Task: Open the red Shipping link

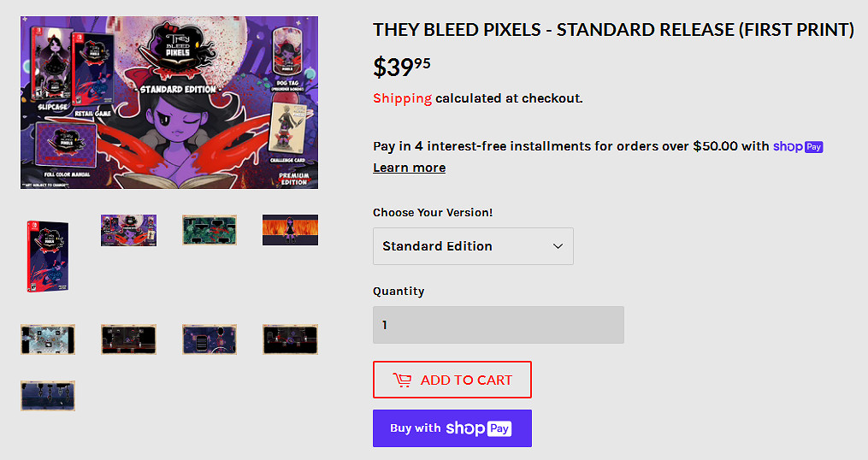Action: [x=402, y=98]
